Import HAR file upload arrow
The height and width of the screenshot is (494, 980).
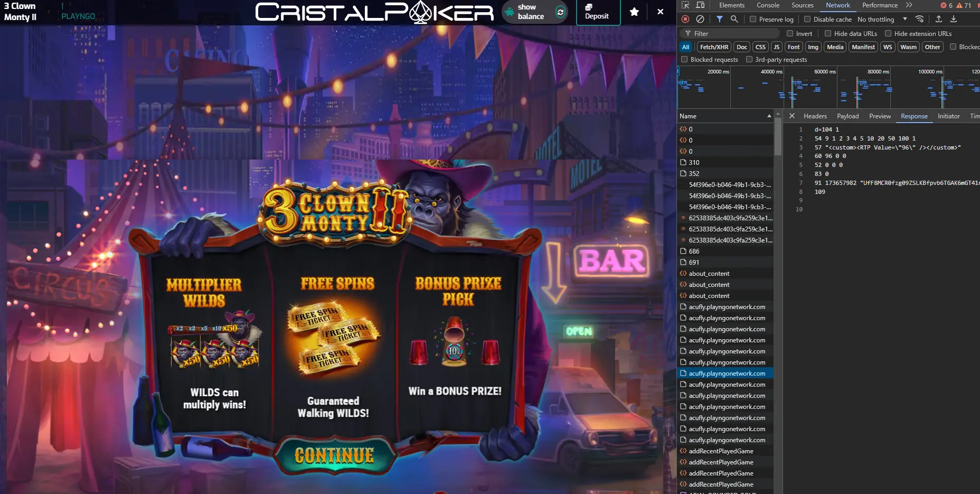pos(939,19)
